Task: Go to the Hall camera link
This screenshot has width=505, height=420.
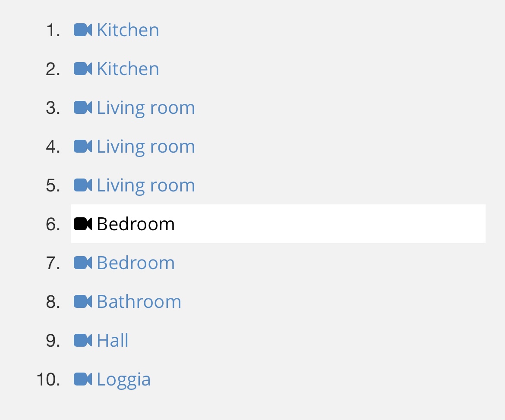Action: click(x=112, y=341)
